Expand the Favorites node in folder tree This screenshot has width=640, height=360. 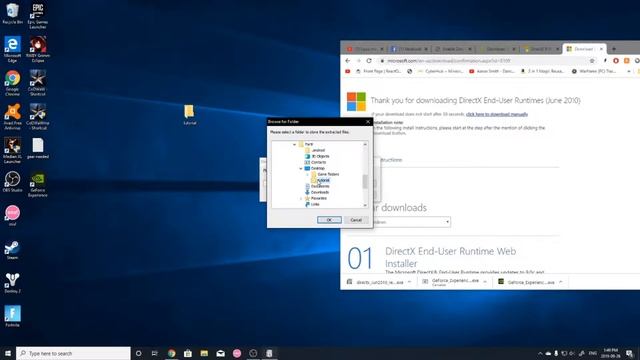pyautogui.click(x=301, y=198)
